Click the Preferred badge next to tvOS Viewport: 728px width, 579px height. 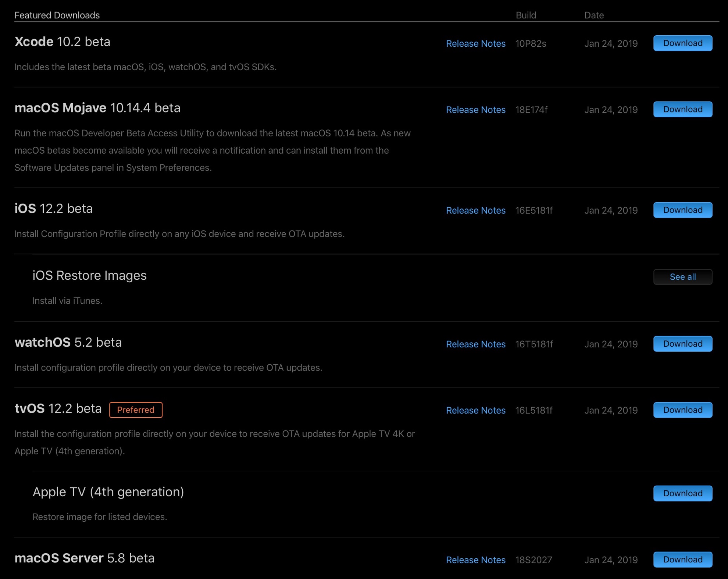tap(136, 410)
